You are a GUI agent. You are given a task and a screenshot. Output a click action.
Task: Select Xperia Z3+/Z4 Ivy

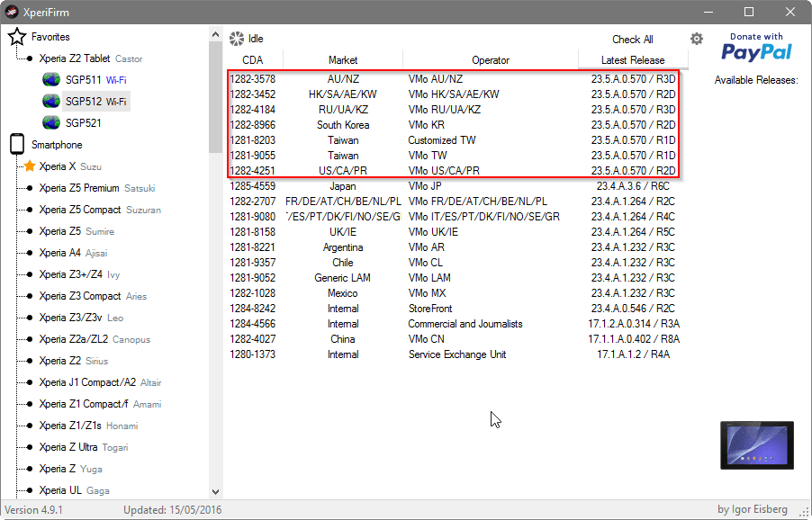pyautogui.click(x=79, y=274)
